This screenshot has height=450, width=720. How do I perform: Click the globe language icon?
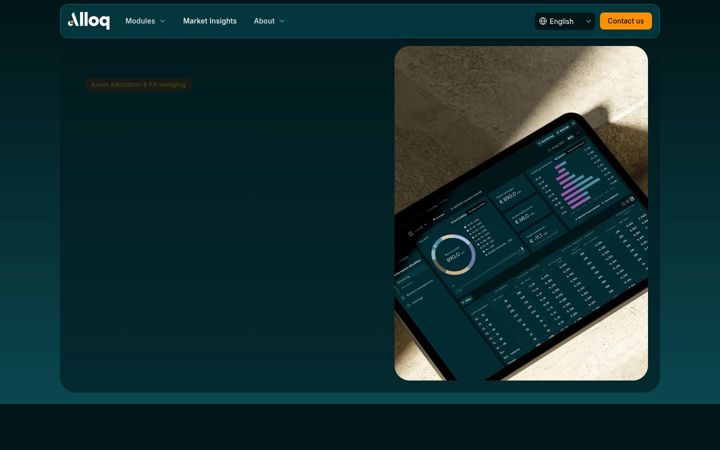coord(543,21)
